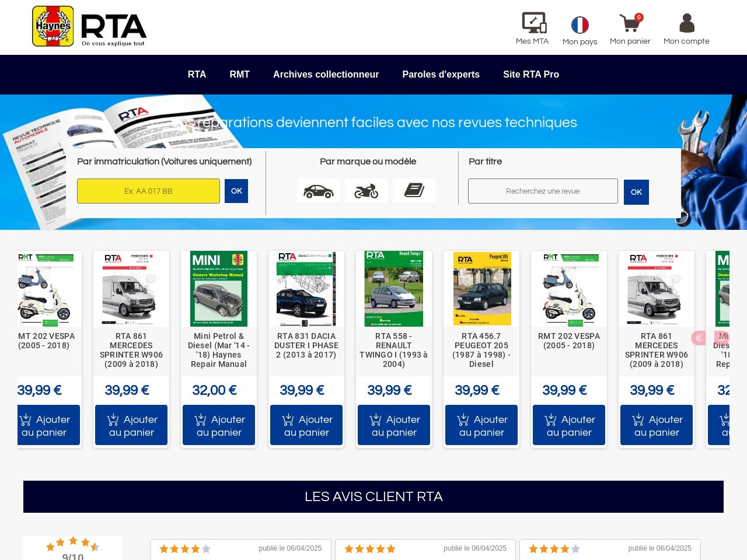Open Site RTA Pro menu item
This screenshot has width=747, height=560.
(x=531, y=74)
